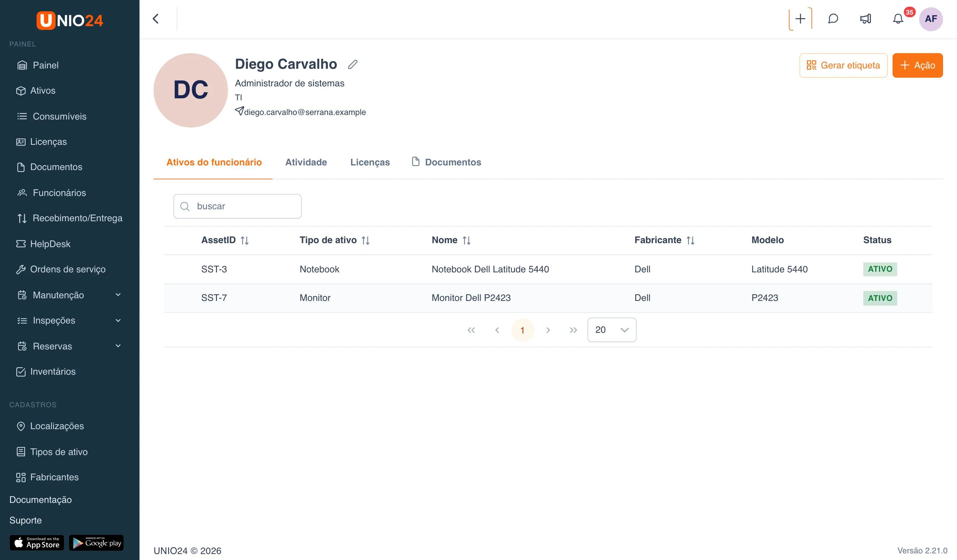
Task: Open the AF user avatar menu
Action: point(931,19)
